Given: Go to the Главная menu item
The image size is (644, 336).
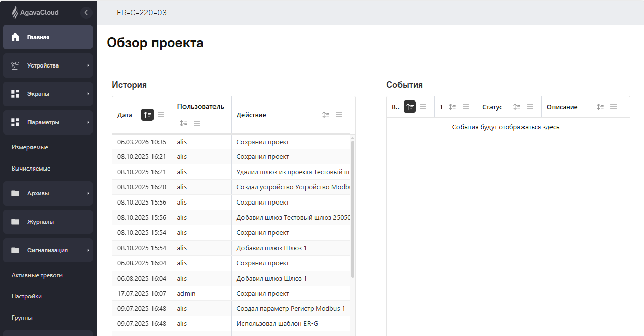Looking at the screenshot, I should coord(48,37).
